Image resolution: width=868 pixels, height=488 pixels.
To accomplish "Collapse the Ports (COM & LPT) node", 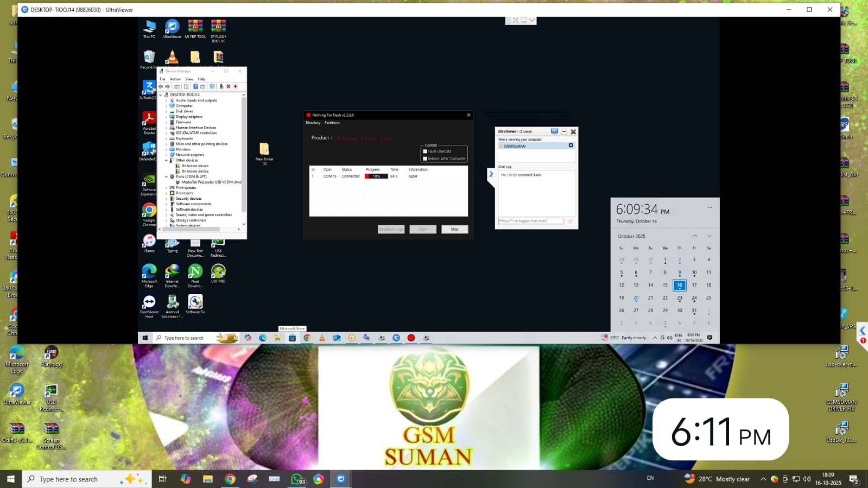I will tap(166, 176).
